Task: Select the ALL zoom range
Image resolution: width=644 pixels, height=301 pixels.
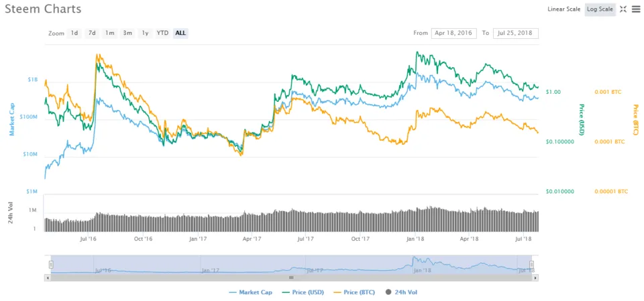Action: 180,33
